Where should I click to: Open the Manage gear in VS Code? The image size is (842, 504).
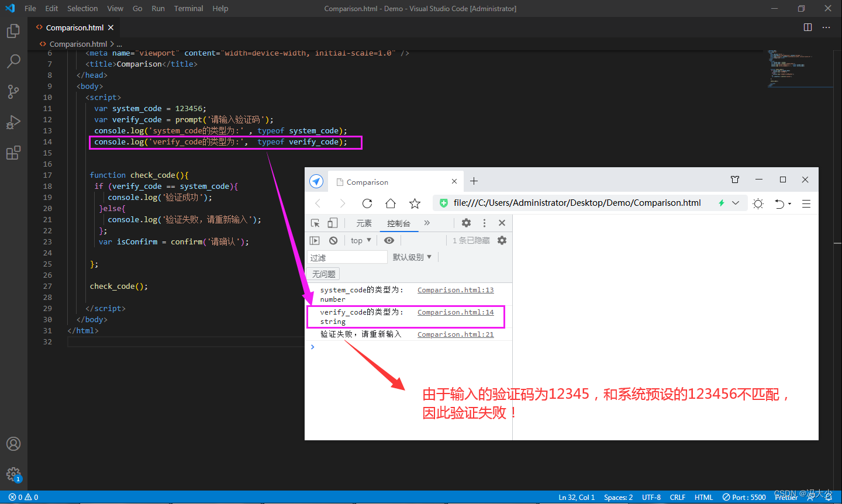(13, 474)
